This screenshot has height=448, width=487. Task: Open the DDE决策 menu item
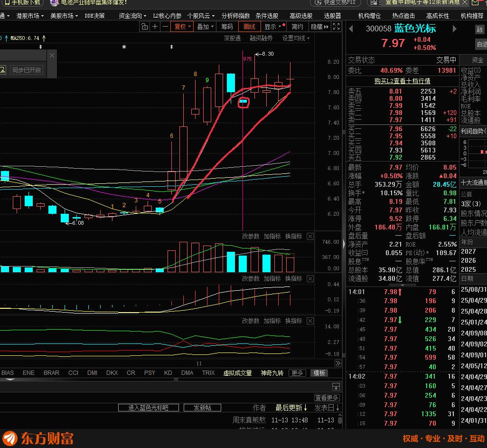(x=95, y=16)
